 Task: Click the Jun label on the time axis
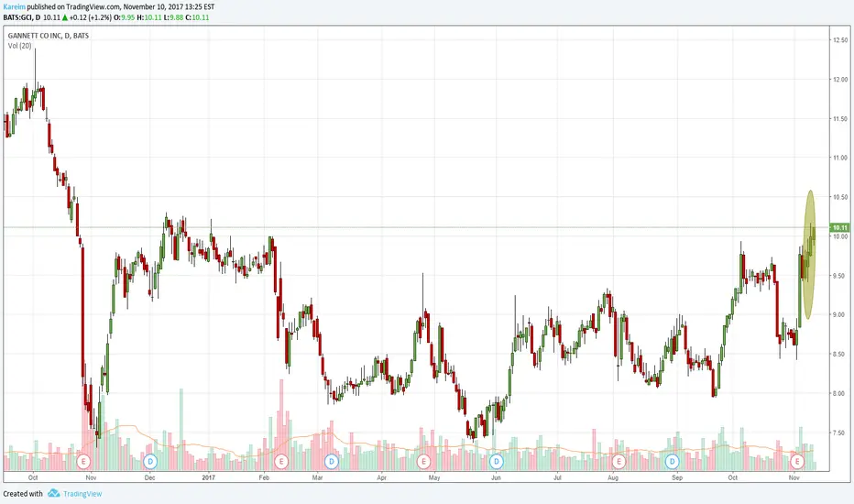pos(496,477)
